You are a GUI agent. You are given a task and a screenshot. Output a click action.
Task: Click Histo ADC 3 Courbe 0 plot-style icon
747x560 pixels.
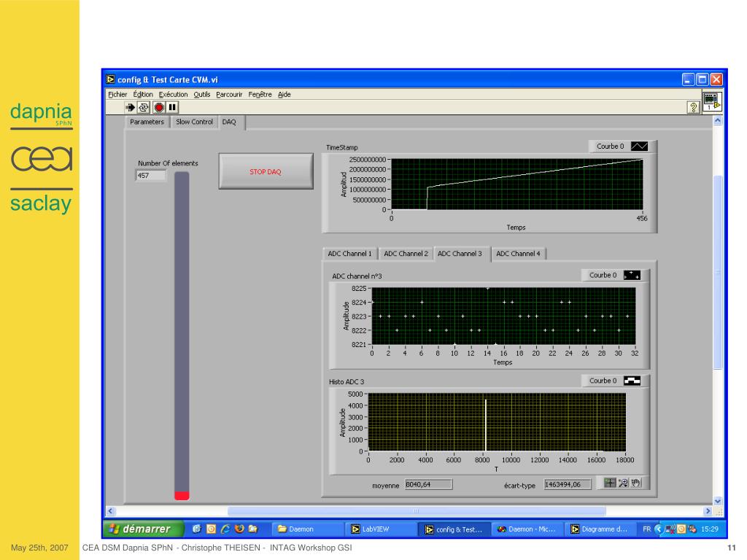pos(632,381)
